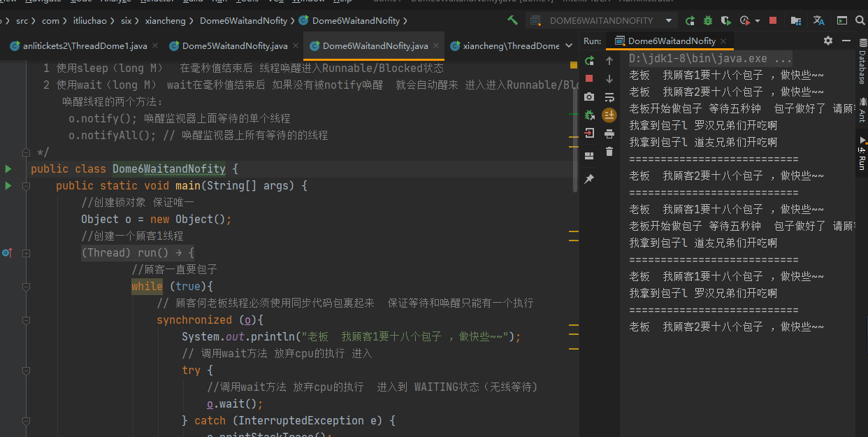868x437 pixels.
Task: Collapse the try block fold marker
Action: pos(26,371)
